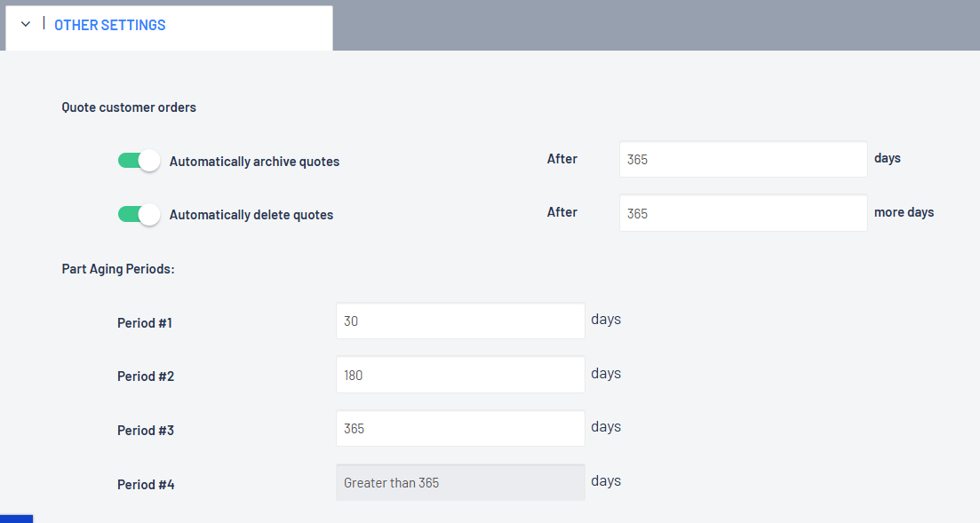Collapse the Other Settings section chevron

click(26, 25)
